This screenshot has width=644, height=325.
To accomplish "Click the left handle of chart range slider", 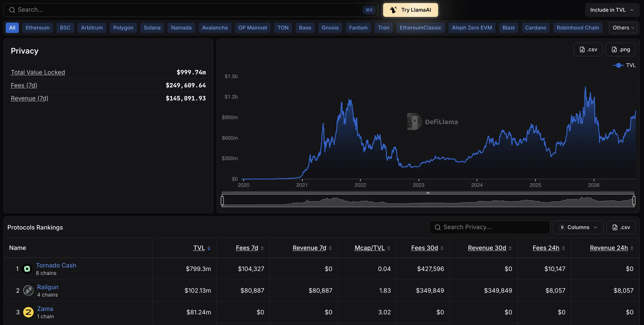I will click(x=222, y=201).
